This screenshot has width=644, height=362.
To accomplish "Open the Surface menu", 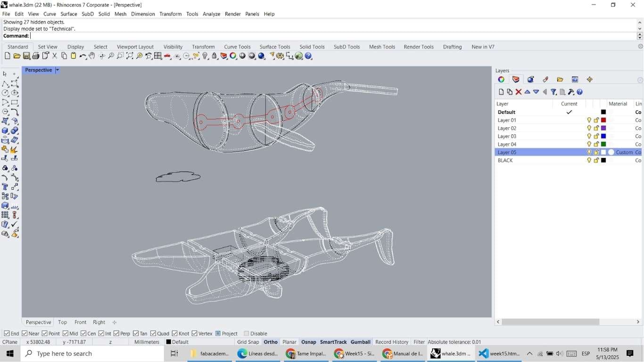I will pyautogui.click(x=68, y=14).
